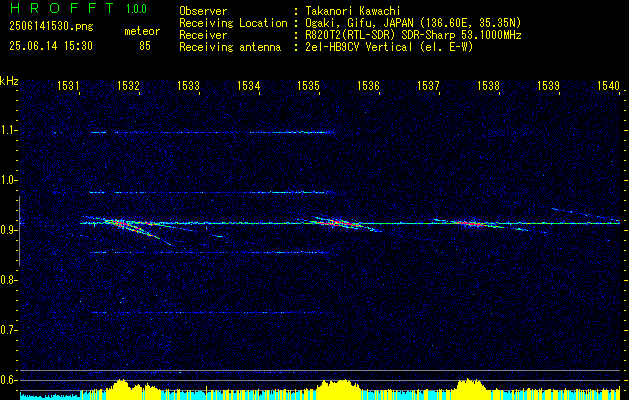This screenshot has width=629, height=400.
Task: Click the kHz axis unit label
Action: point(9,81)
